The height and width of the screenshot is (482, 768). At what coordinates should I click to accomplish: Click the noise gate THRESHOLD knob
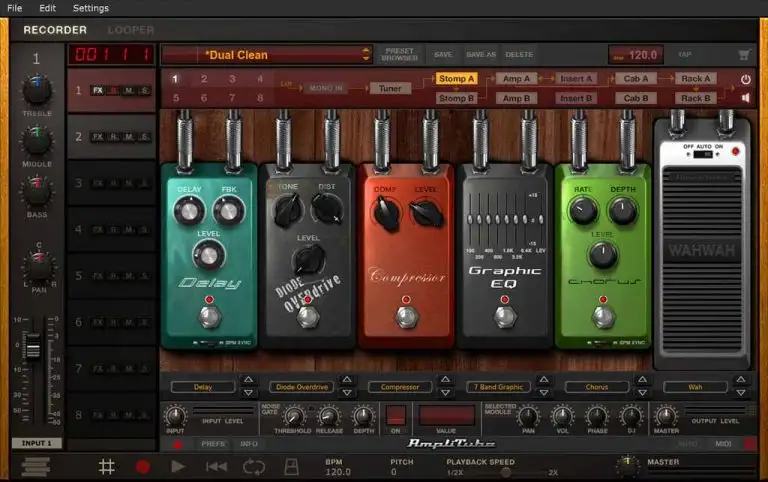pos(293,416)
